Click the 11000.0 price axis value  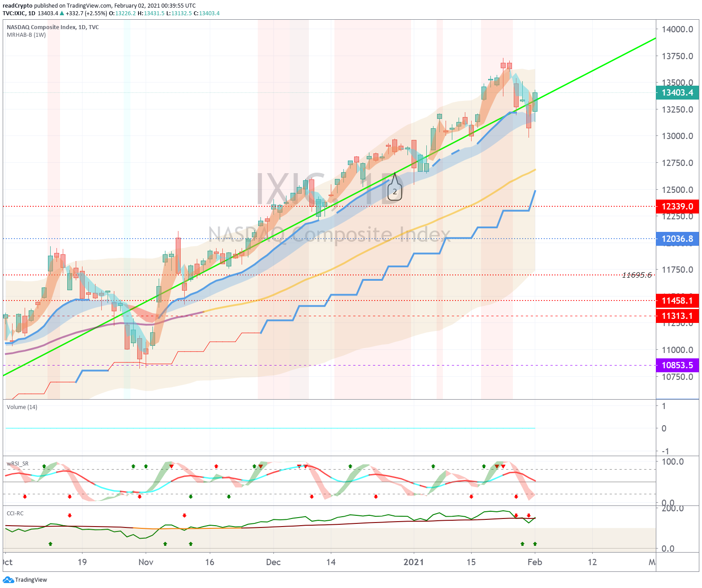(677, 350)
